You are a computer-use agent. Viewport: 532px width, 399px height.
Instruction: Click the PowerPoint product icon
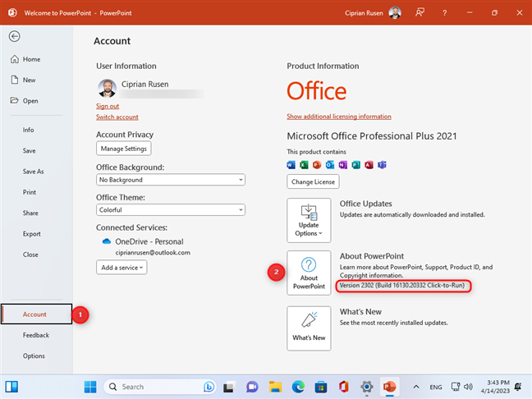click(317, 165)
